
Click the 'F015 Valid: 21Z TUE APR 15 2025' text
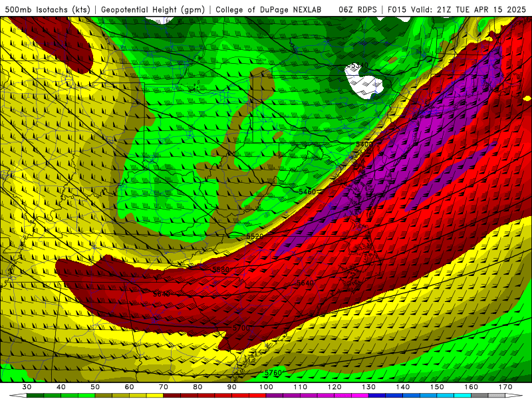(456, 9)
